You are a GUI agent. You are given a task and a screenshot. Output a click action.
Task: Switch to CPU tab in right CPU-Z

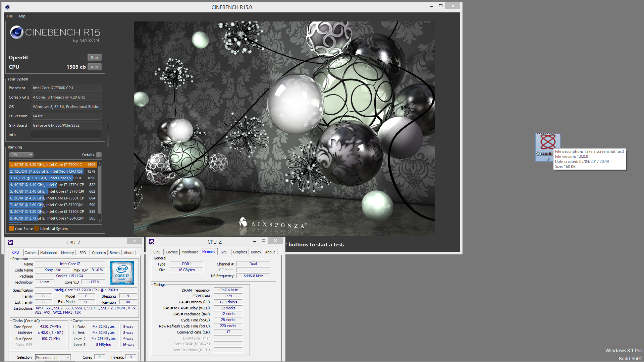(157, 252)
